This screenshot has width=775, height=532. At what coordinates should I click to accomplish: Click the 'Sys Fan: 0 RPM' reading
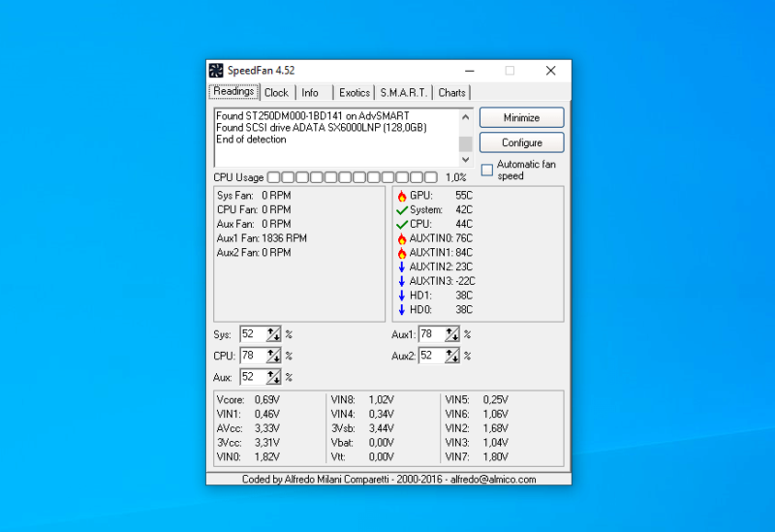pos(254,196)
